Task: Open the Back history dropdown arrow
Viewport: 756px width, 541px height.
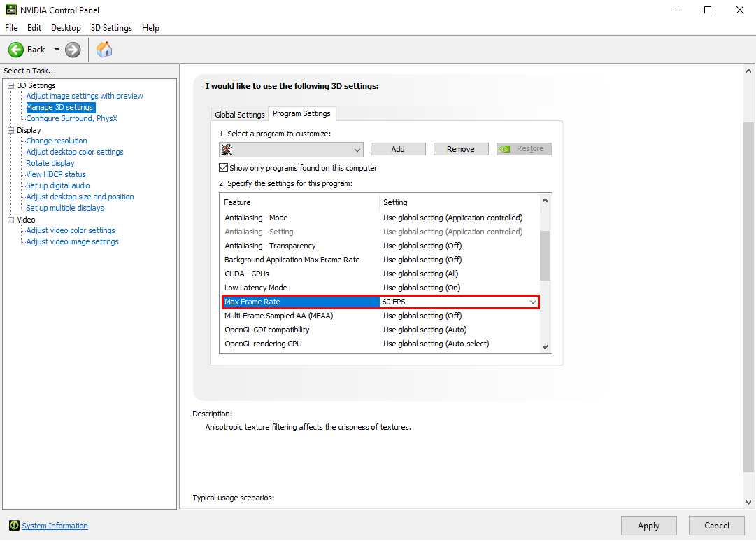Action: (x=57, y=50)
